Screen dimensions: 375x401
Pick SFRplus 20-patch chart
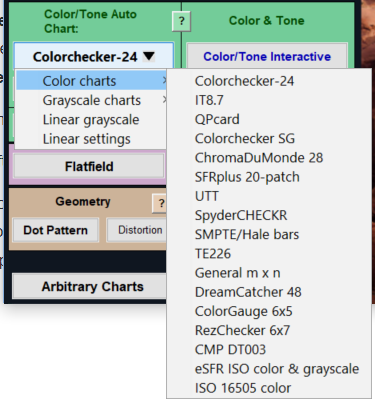tap(269, 177)
